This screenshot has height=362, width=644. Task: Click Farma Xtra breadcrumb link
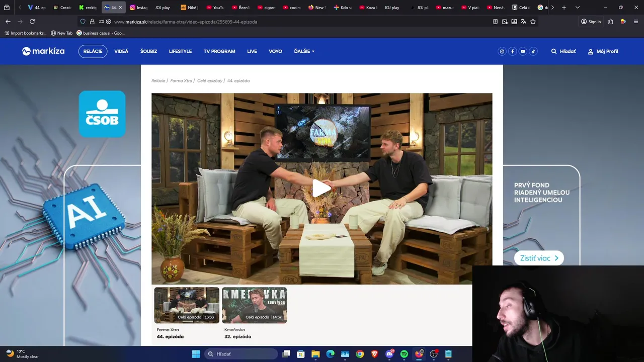coord(181,80)
